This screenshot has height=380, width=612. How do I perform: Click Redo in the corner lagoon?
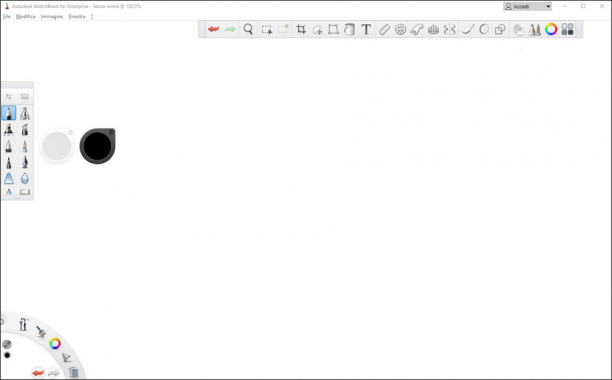tap(53, 373)
